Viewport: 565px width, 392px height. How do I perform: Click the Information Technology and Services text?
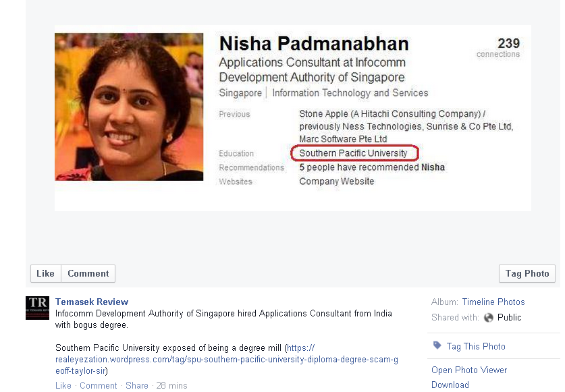coord(350,93)
